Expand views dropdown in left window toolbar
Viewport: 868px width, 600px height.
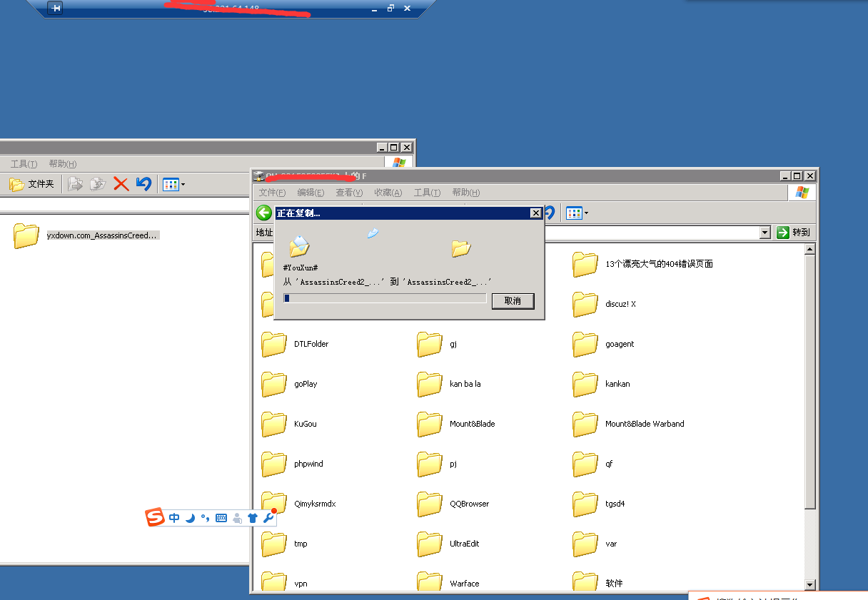coord(183,184)
